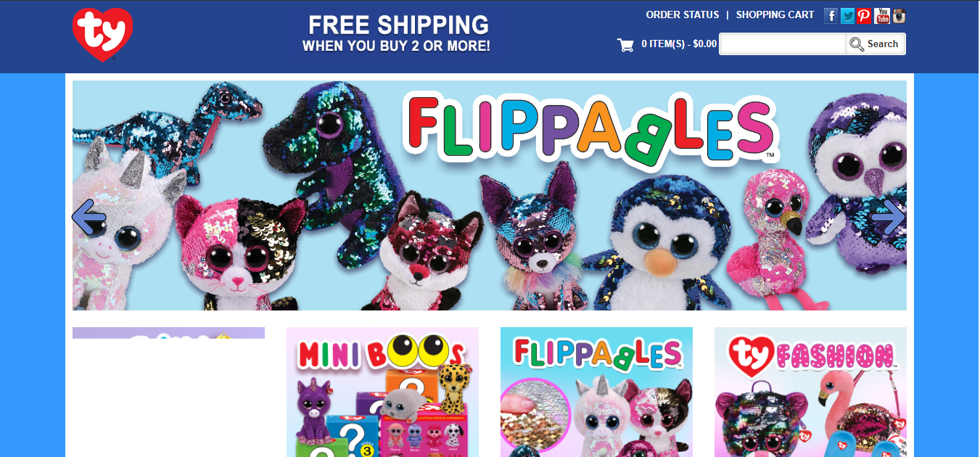
Task: Open the Twitter social icon
Action: coord(848,16)
